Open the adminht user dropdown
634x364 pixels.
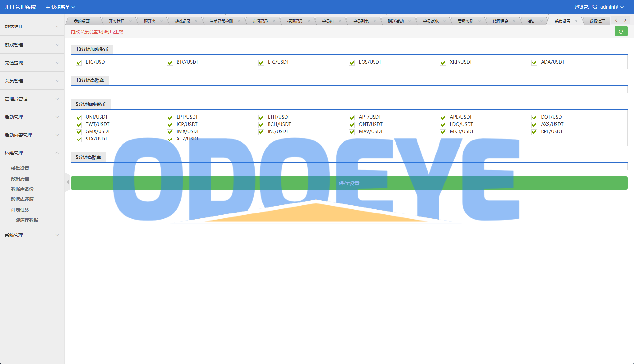[612, 7]
